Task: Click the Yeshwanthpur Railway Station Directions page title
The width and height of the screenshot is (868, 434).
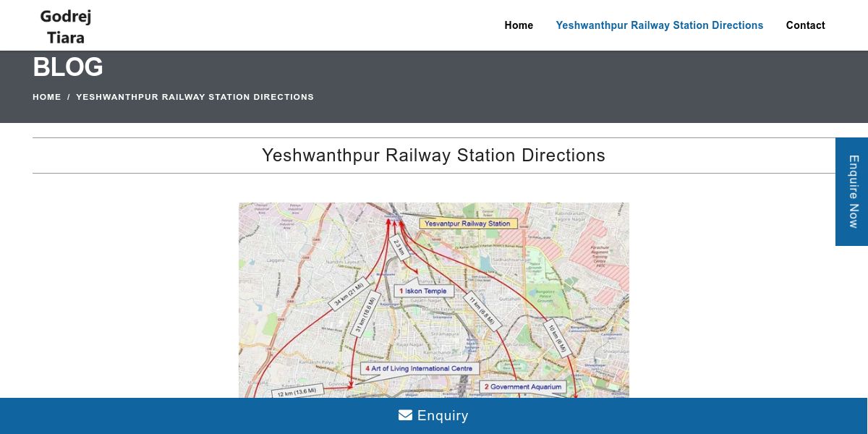Action: point(434,156)
